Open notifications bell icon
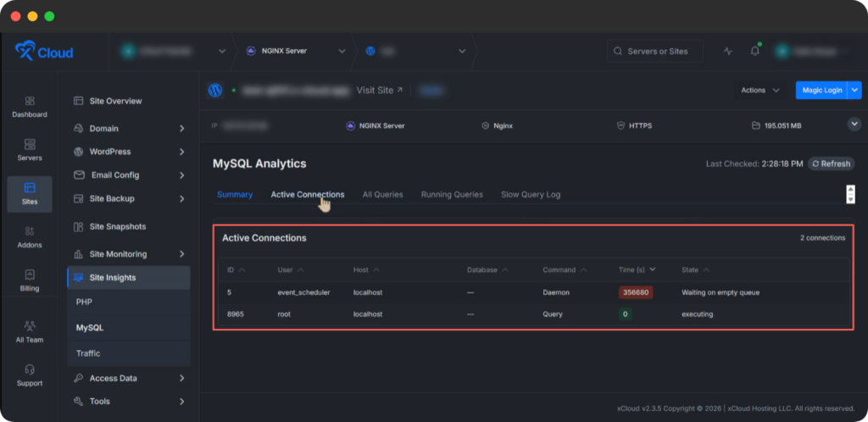 pyautogui.click(x=754, y=51)
